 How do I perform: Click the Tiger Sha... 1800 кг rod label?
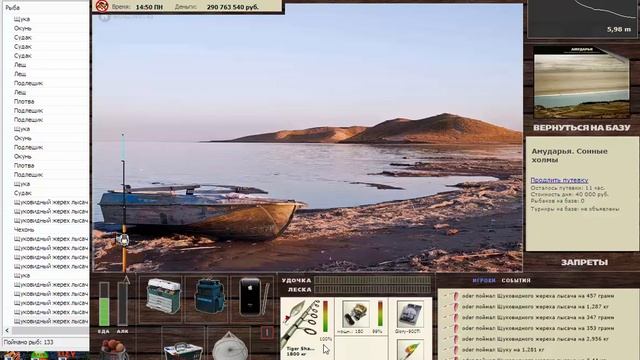pos(300,351)
